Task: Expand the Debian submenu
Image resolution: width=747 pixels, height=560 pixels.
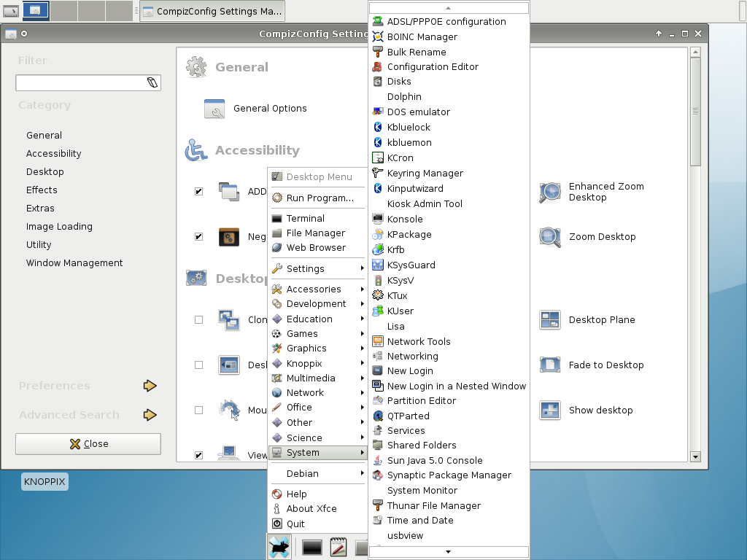Action: (318, 473)
